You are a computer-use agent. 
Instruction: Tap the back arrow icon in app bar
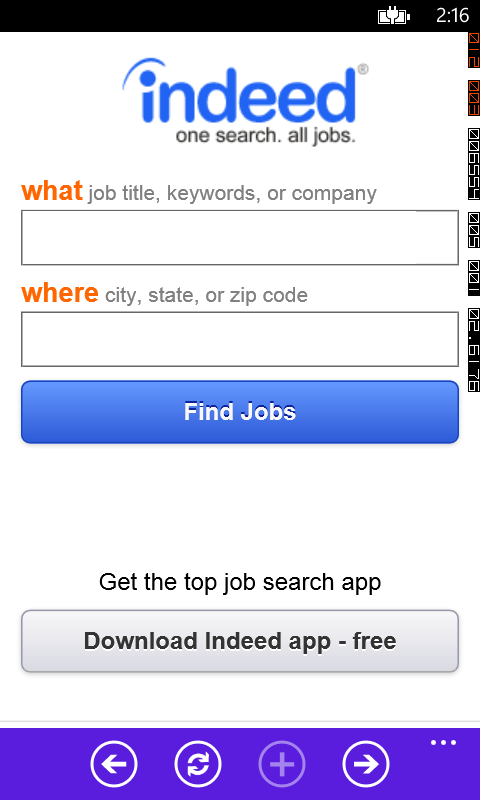(114, 764)
